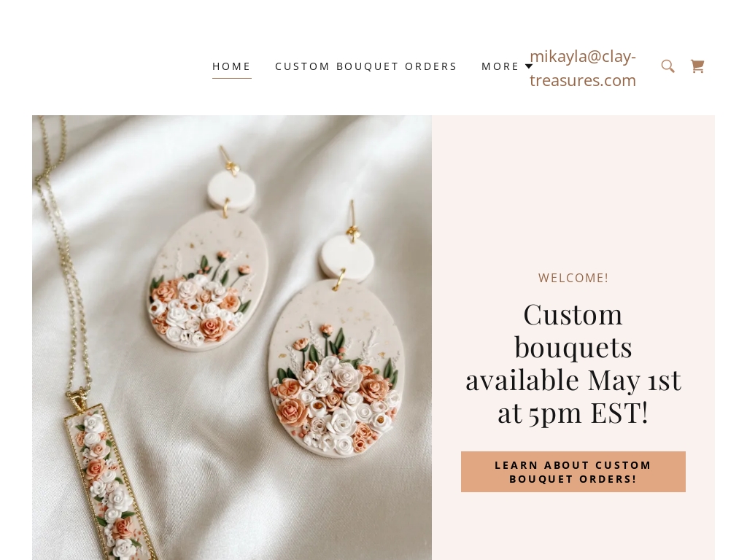
Task: Open CUSTOM BOUQUET ORDERS nav link
Action: (x=366, y=66)
